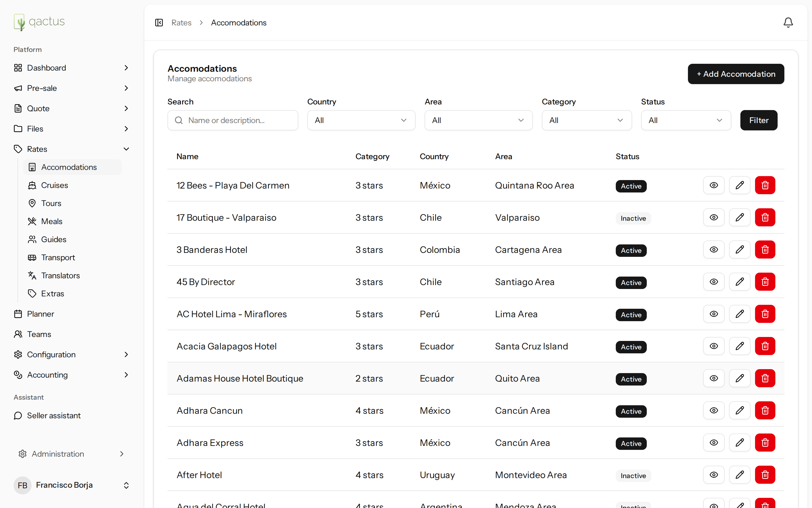Screen dimensions: 812x508
Task: Expand the Quote sidebar section
Action: click(71, 109)
